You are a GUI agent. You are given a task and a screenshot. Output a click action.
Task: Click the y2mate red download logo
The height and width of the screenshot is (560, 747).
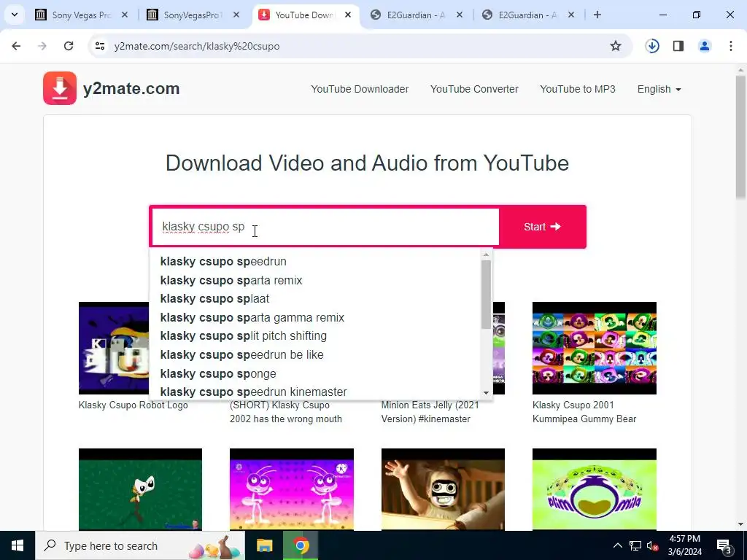(60, 88)
